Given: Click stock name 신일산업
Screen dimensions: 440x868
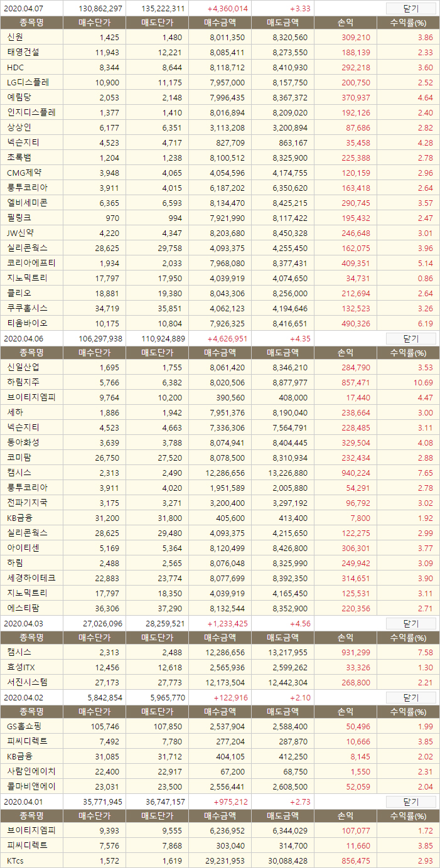Looking at the screenshot, I should point(23,367).
